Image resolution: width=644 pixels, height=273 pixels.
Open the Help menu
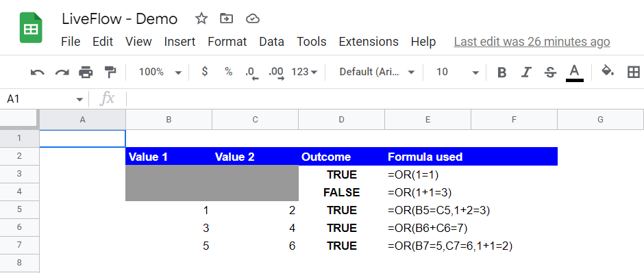coord(423,42)
